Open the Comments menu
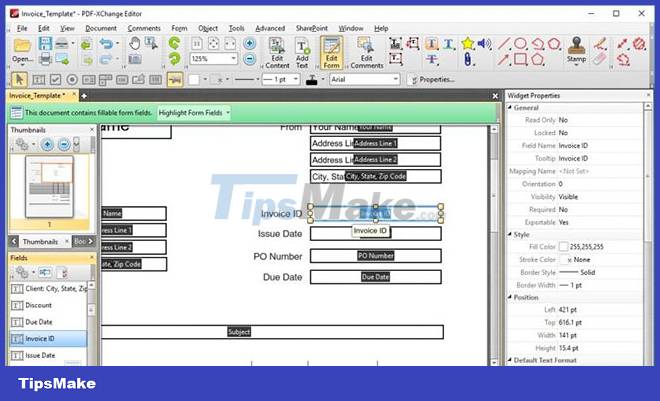The width and height of the screenshot is (660, 401). pos(144,28)
